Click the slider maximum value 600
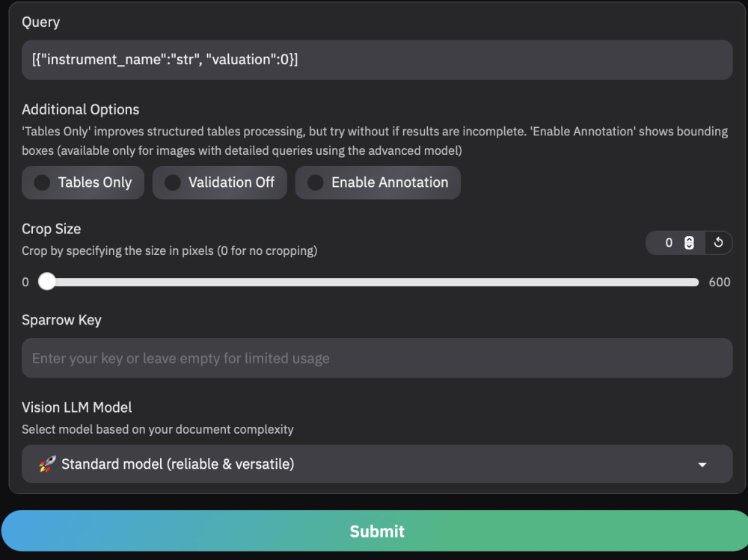Image resolution: width=748 pixels, height=560 pixels. click(720, 282)
